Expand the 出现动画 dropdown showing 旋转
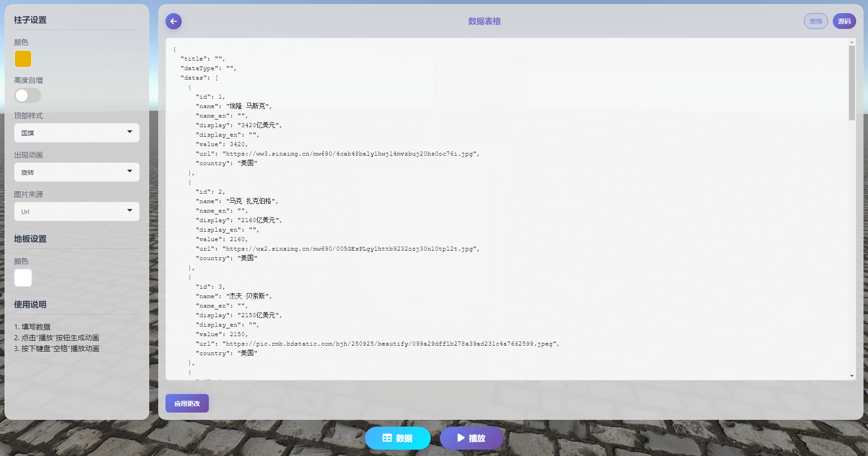 tap(77, 172)
